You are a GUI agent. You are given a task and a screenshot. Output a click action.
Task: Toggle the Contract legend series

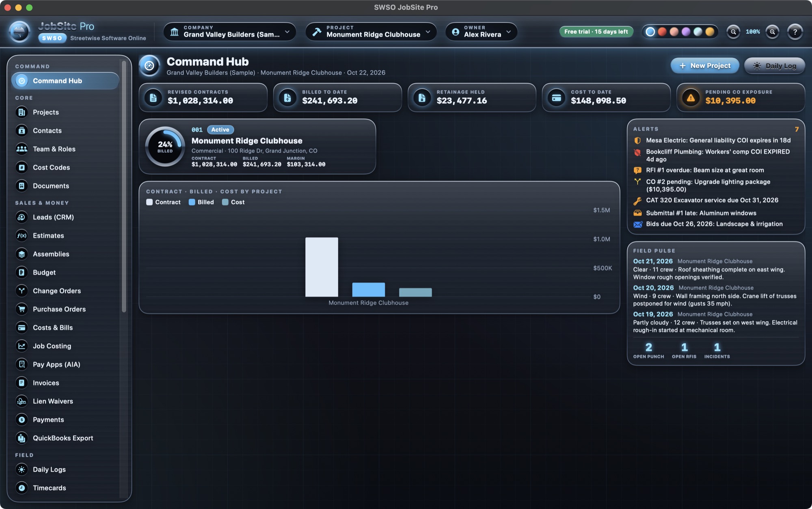click(x=163, y=202)
